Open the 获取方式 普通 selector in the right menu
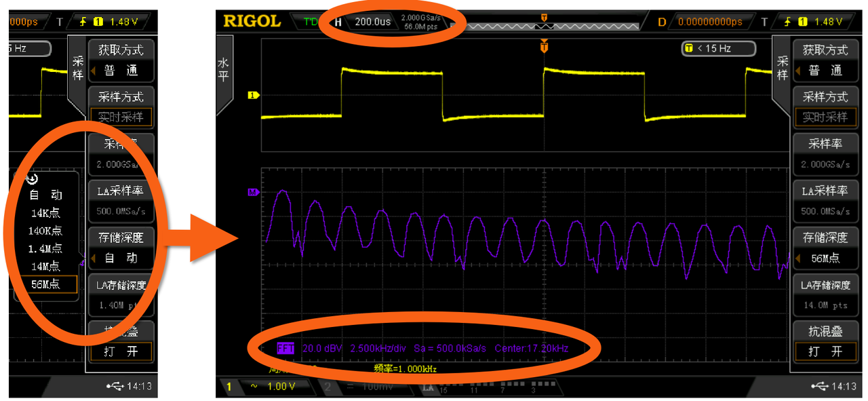Screen dimensions: 868x401 [x=825, y=60]
